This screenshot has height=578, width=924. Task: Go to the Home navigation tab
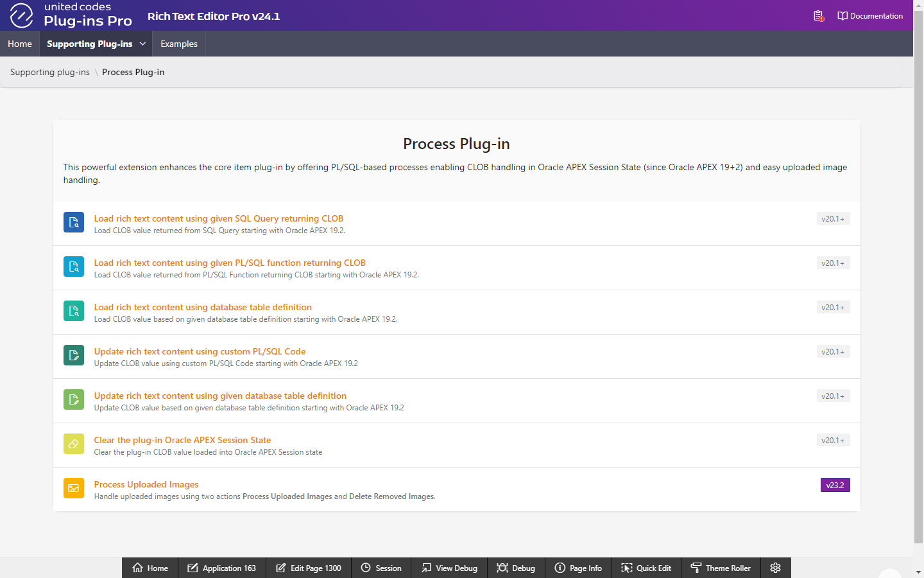[x=20, y=44]
